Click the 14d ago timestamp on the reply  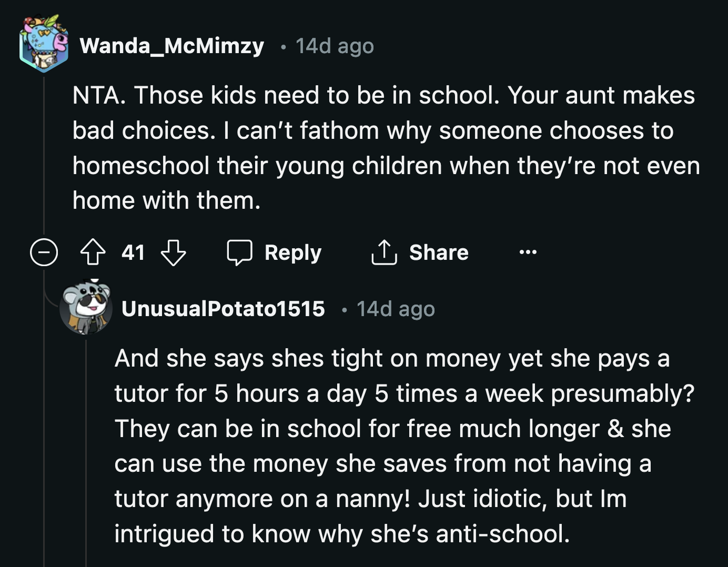coord(396,309)
